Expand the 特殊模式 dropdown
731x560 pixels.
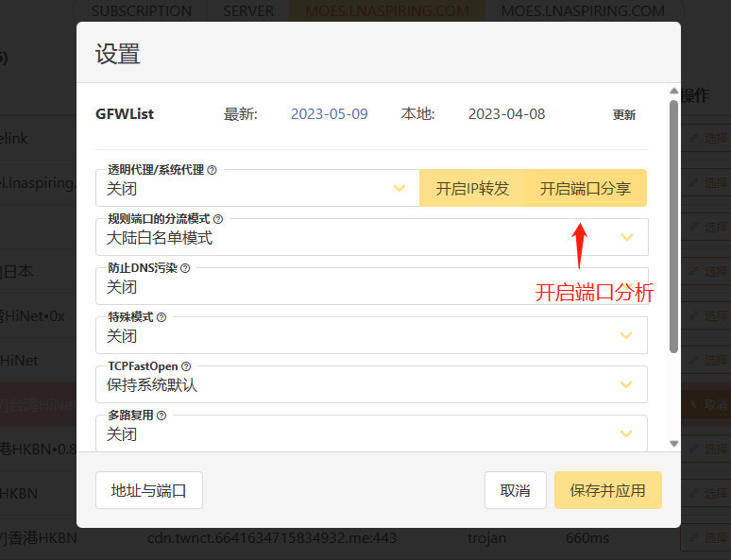pyautogui.click(x=371, y=336)
